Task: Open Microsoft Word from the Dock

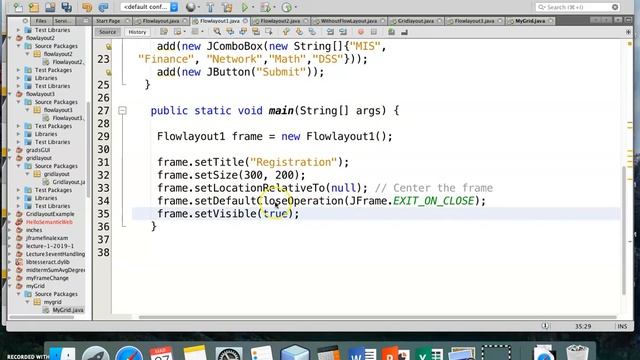Action: tap(362, 353)
